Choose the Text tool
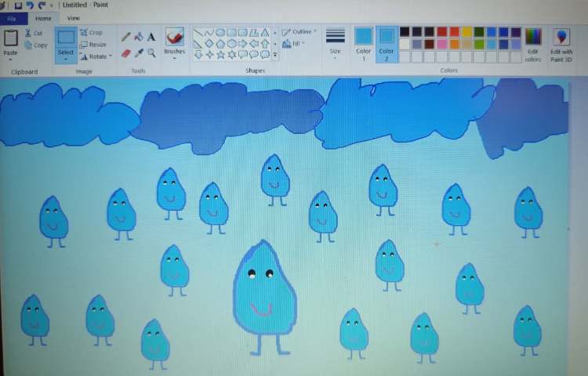 click(151, 37)
